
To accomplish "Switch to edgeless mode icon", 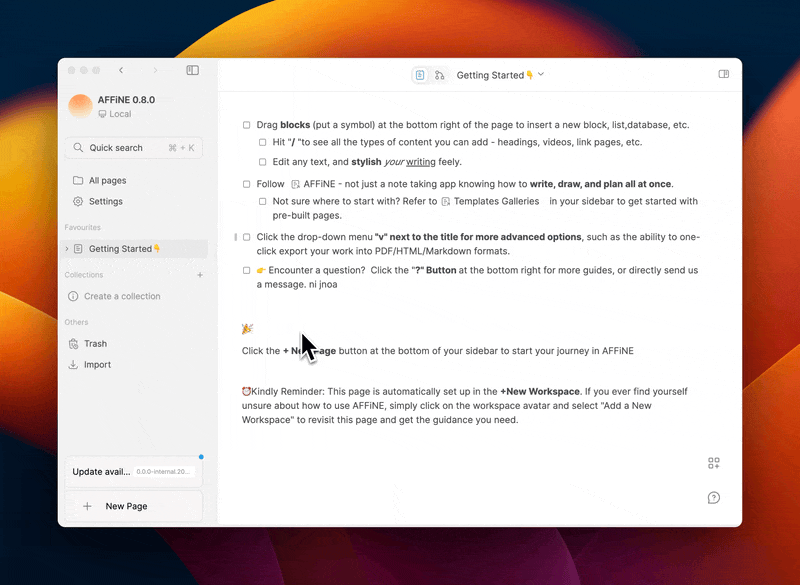I will [x=439, y=75].
